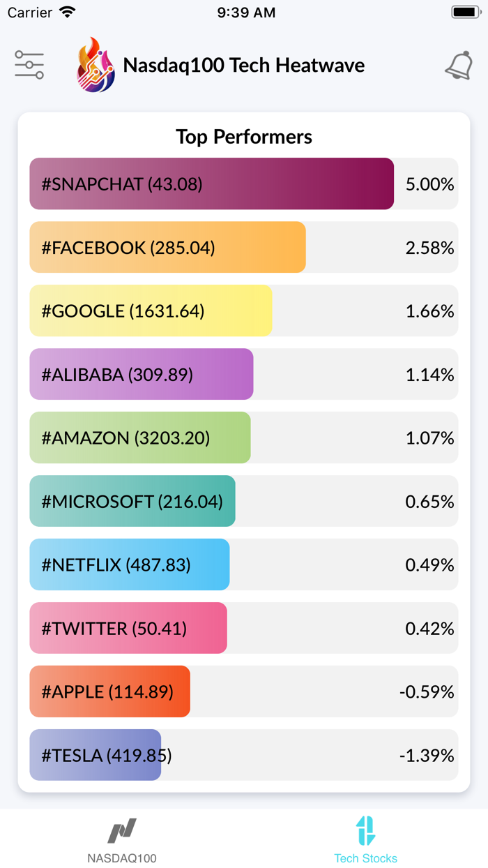The image size is (488, 868).
Task: Tap the Wi-Fi icon in status bar
Action: pos(68,11)
